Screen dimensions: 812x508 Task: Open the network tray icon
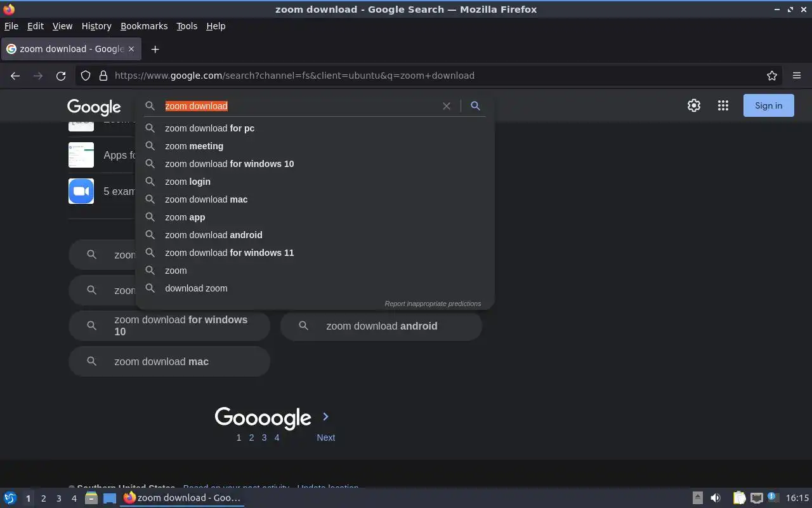pos(756,498)
